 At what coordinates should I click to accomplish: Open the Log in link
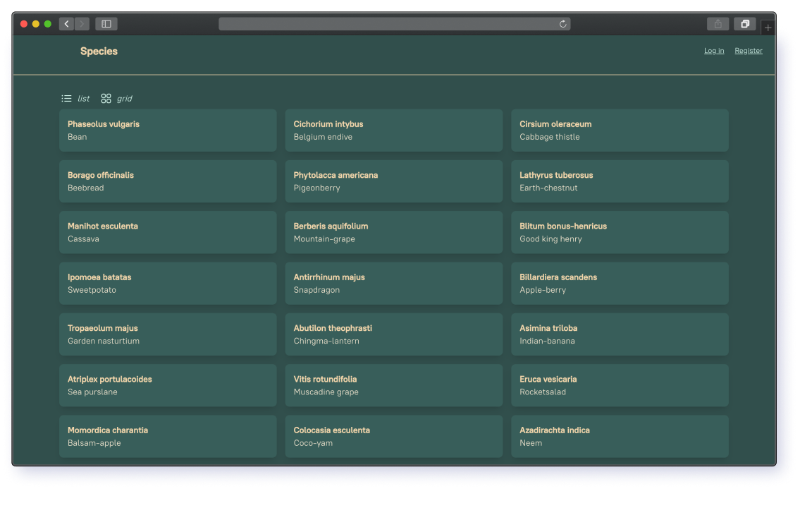tap(714, 51)
